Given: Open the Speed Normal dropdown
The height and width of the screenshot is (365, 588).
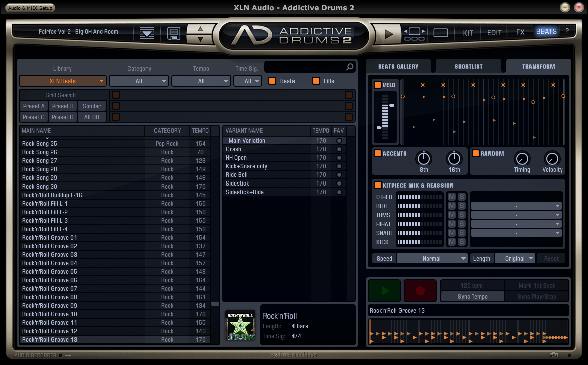Looking at the screenshot, I should tap(432, 259).
